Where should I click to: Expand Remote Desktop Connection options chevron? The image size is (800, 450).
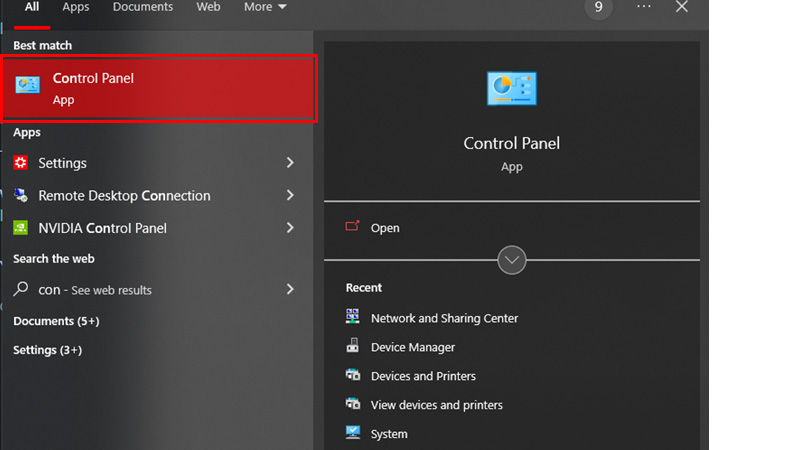point(290,196)
